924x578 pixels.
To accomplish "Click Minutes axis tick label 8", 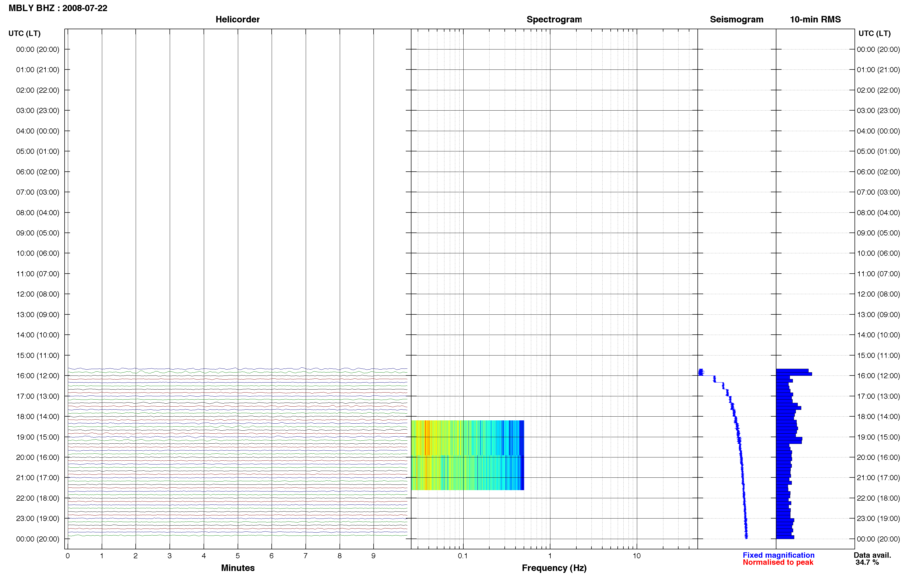I will click(340, 556).
